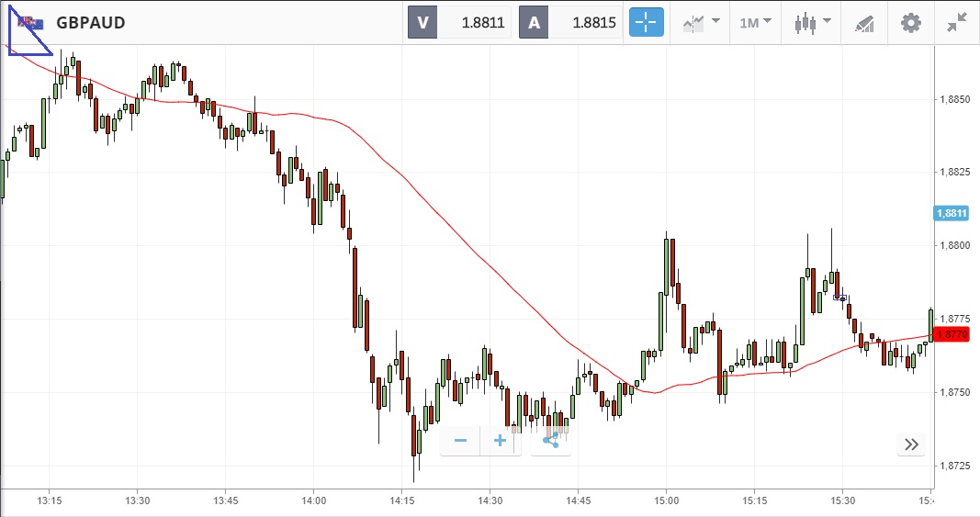Click the 1,8850 price axis label
980x517 pixels.
coord(955,99)
